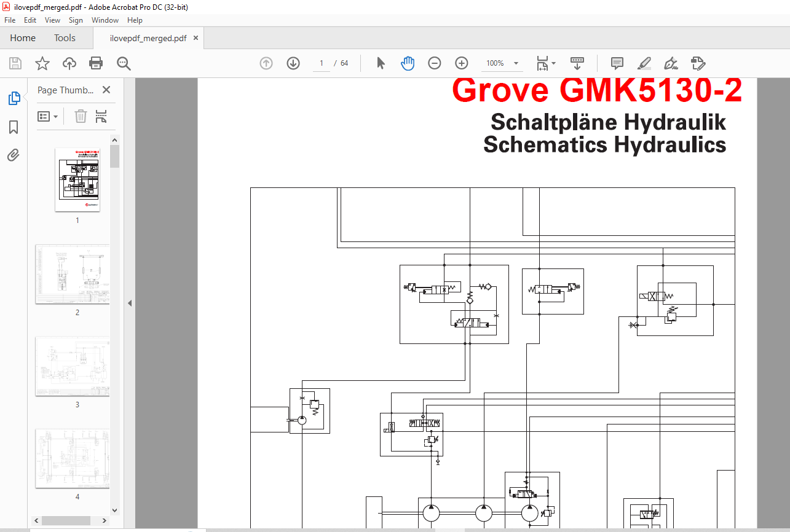The height and width of the screenshot is (532, 790).
Task: Open the View menu
Action: point(53,20)
